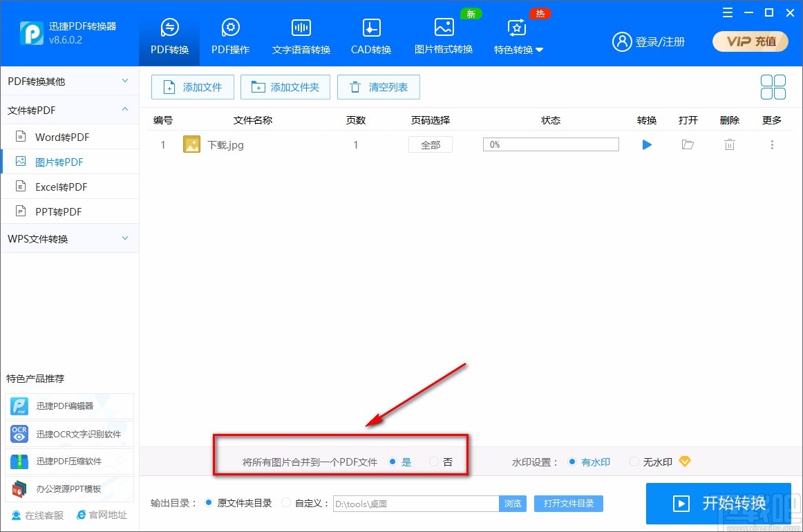The width and height of the screenshot is (803, 532).
Task: Open the 全部 page selection dropdown
Action: pos(430,144)
